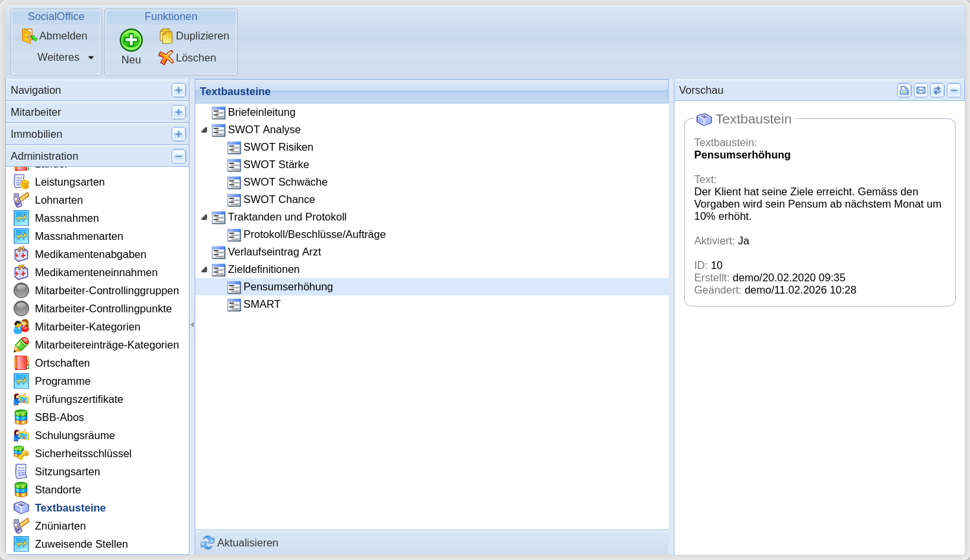
Task: Expand the Navigation panel section
Action: click(178, 91)
